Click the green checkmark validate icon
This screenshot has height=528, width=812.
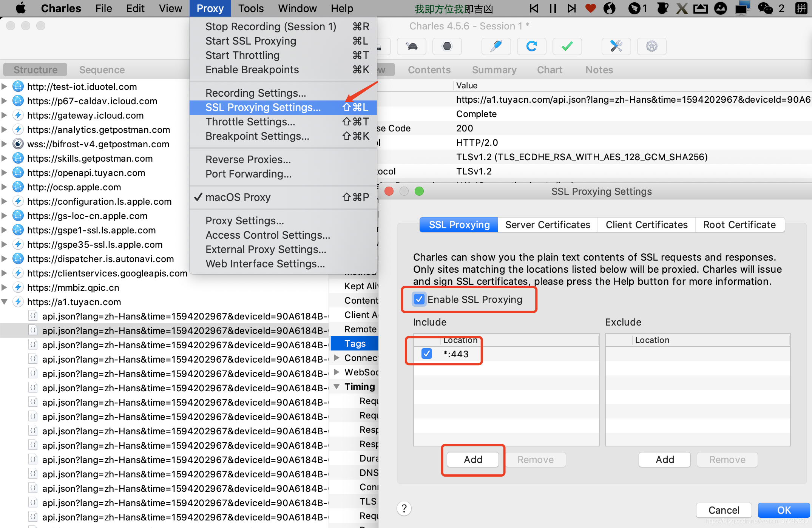pyautogui.click(x=567, y=46)
